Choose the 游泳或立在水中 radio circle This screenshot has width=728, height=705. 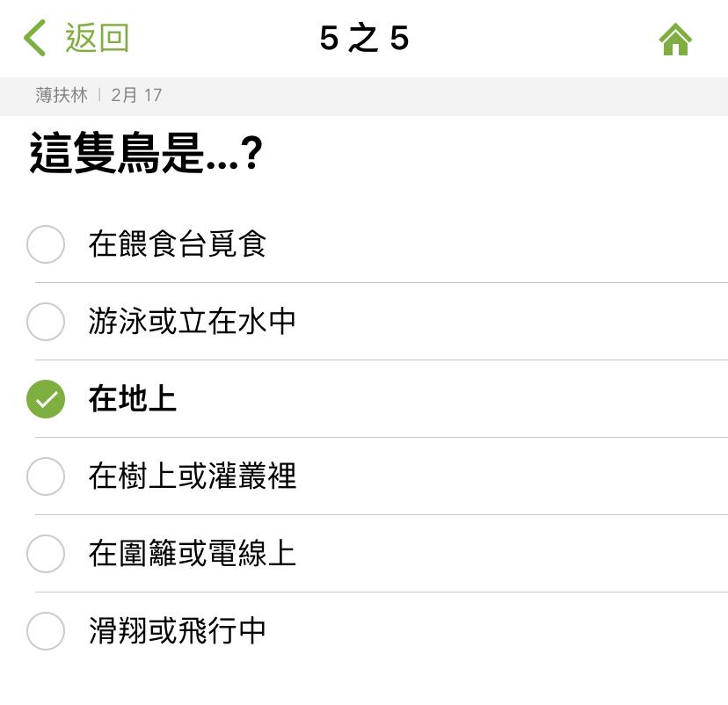click(46, 322)
